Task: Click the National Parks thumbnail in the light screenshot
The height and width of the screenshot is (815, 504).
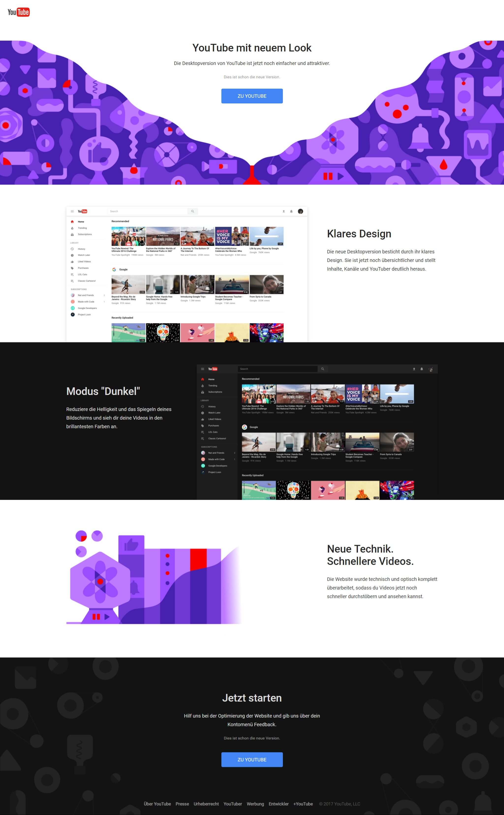Action: click(163, 236)
